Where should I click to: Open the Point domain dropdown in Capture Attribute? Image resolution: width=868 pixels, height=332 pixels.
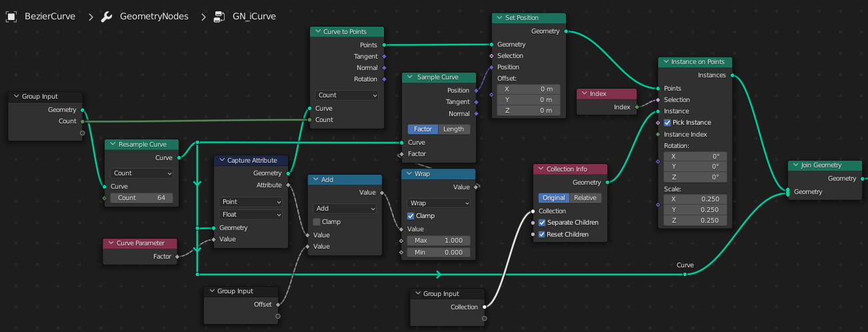pos(251,202)
